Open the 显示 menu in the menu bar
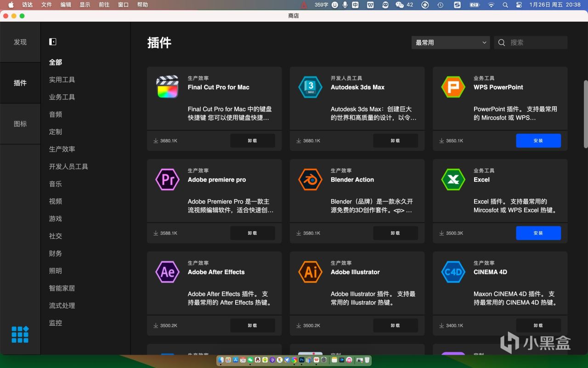Image resolution: width=588 pixels, height=368 pixels. 85,5
